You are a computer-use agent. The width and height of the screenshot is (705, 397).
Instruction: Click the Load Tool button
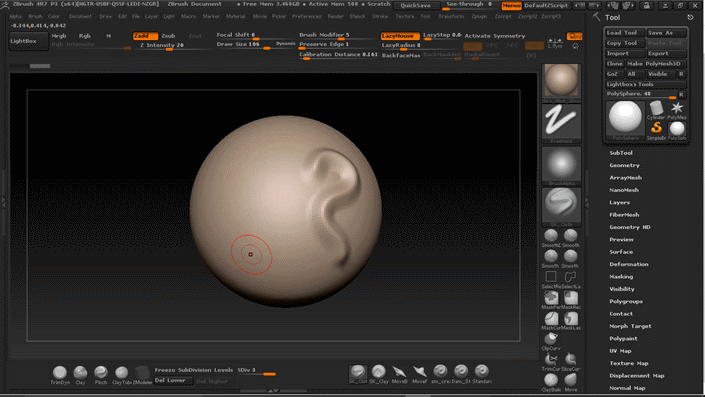(x=624, y=33)
